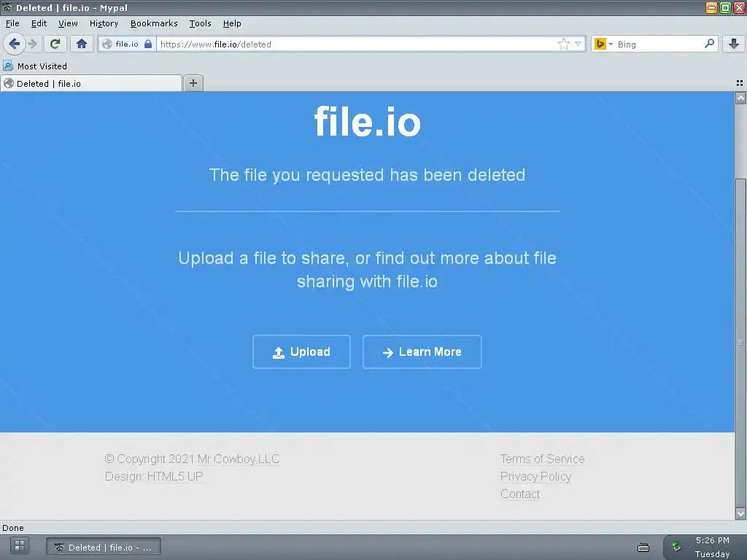Click the padlock security icon
Image resolution: width=747 pixels, height=560 pixels.
pyautogui.click(x=148, y=44)
